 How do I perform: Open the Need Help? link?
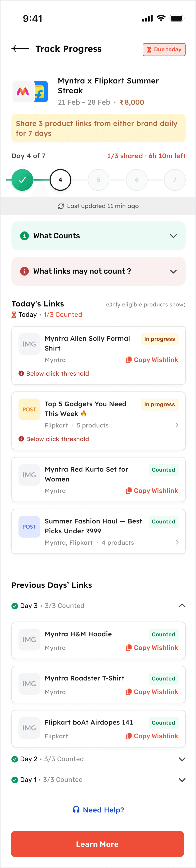pyautogui.click(x=103, y=810)
